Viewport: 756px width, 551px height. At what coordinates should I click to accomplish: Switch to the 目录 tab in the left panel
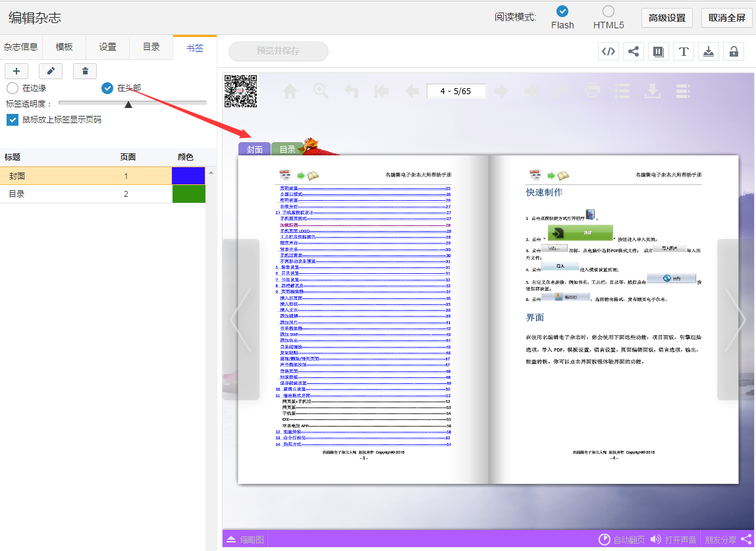[151, 47]
